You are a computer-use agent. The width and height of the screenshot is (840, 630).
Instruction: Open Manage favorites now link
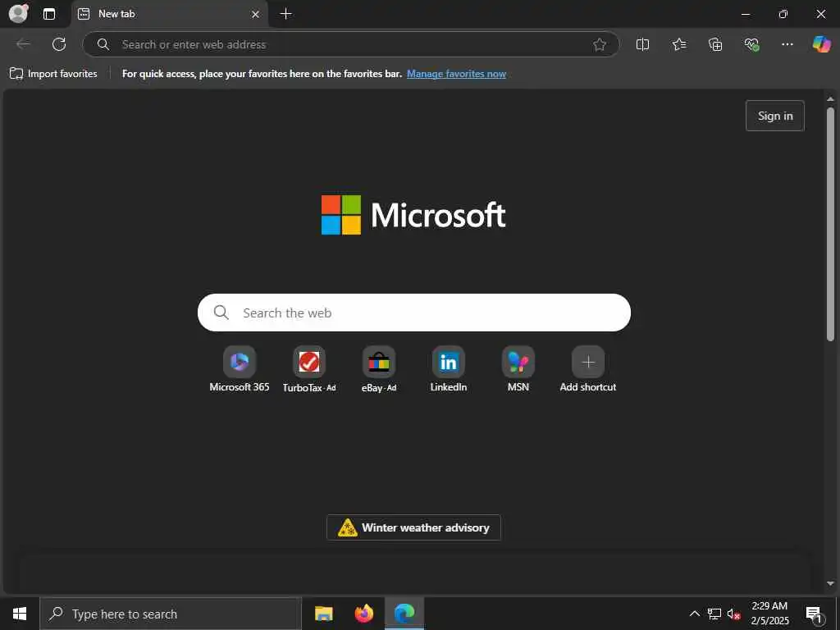pos(456,74)
